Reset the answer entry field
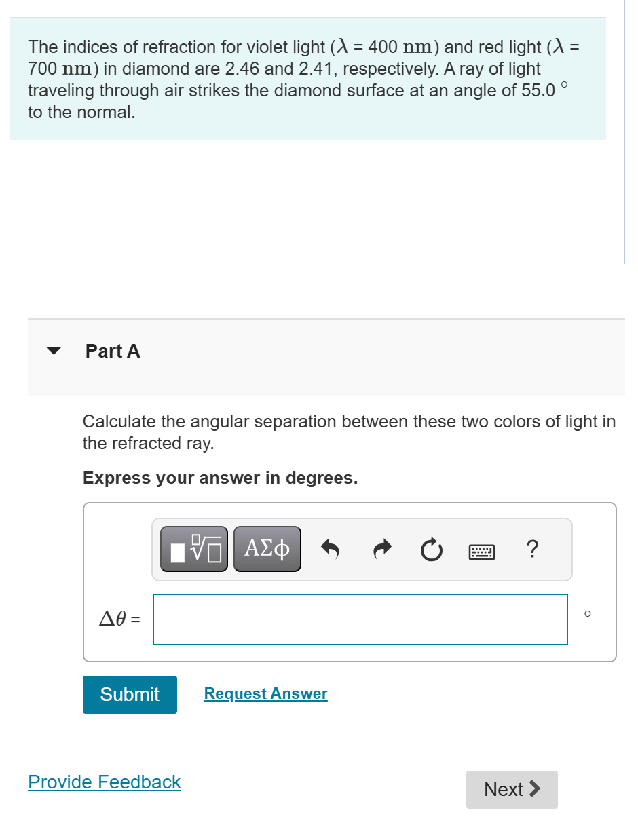638x840 pixels. pyautogui.click(x=432, y=550)
